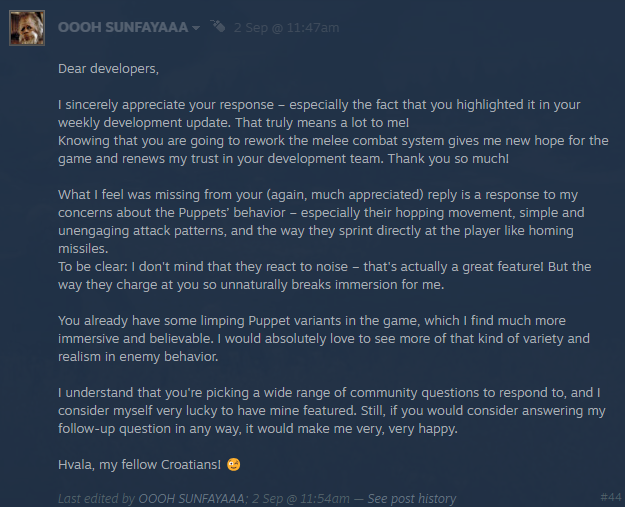Click the paragraph starting I understand that you're
Viewport: 625px width, 507px height.
click(x=332, y=411)
